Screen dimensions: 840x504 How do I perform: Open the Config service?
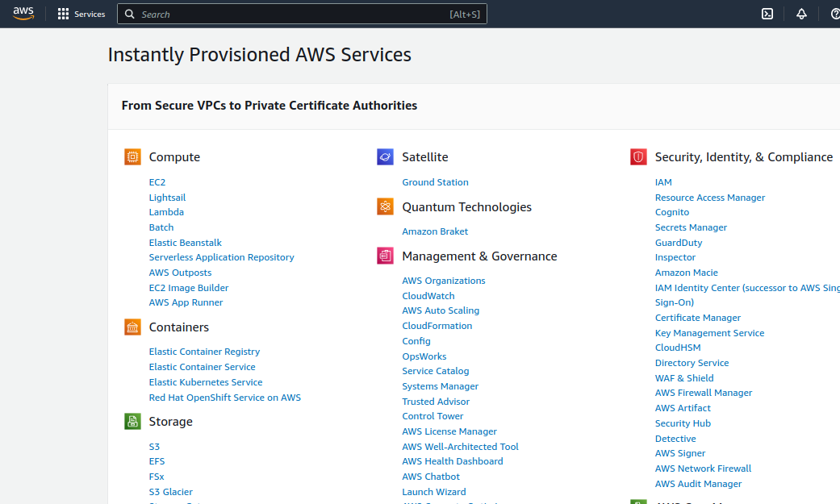click(416, 341)
